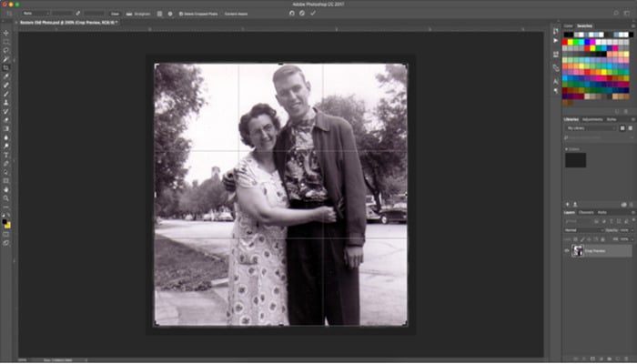
Task: Select the Eyedropper tool
Action: [x=6, y=76]
